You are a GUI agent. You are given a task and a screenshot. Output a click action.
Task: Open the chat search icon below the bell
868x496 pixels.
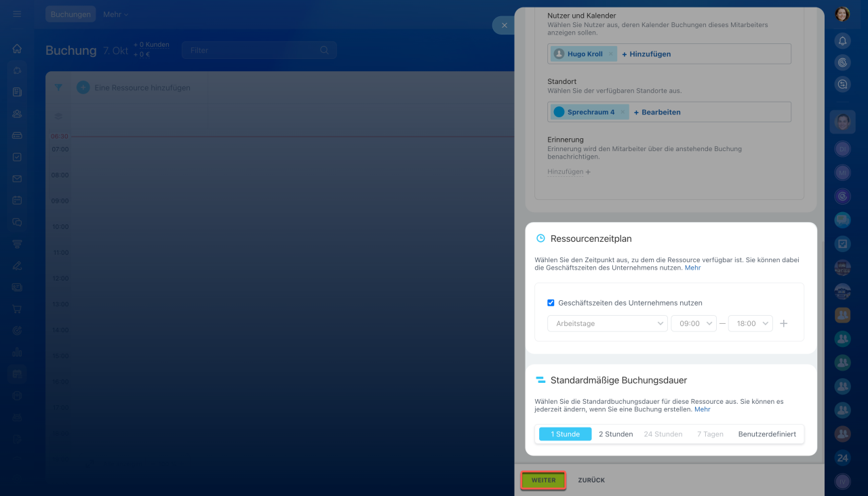coord(842,85)
